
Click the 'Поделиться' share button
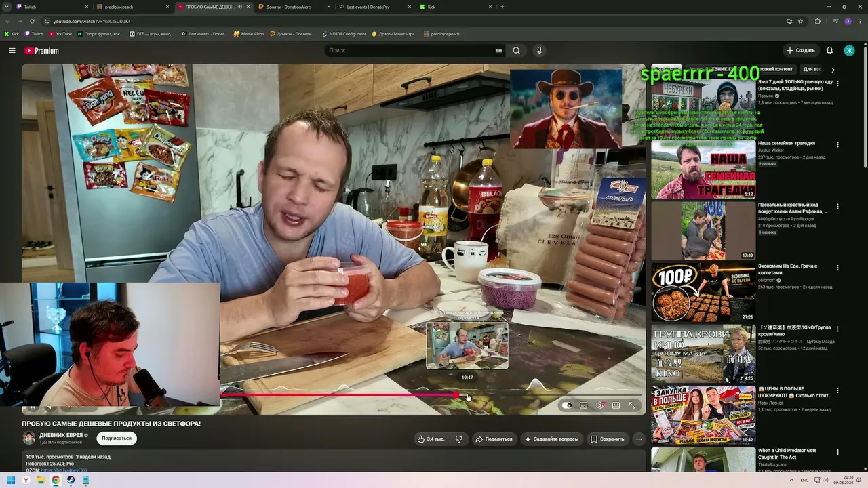point(494,439)
